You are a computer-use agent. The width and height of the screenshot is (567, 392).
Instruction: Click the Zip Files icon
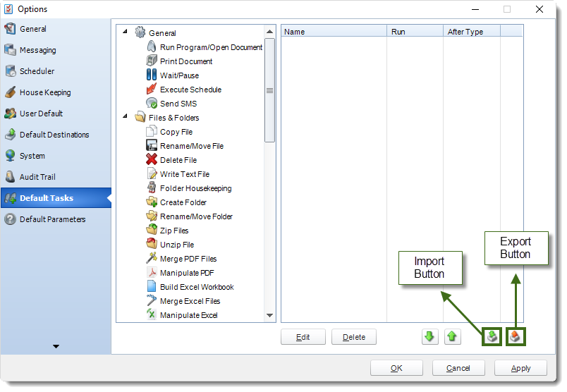click(152, 230)
